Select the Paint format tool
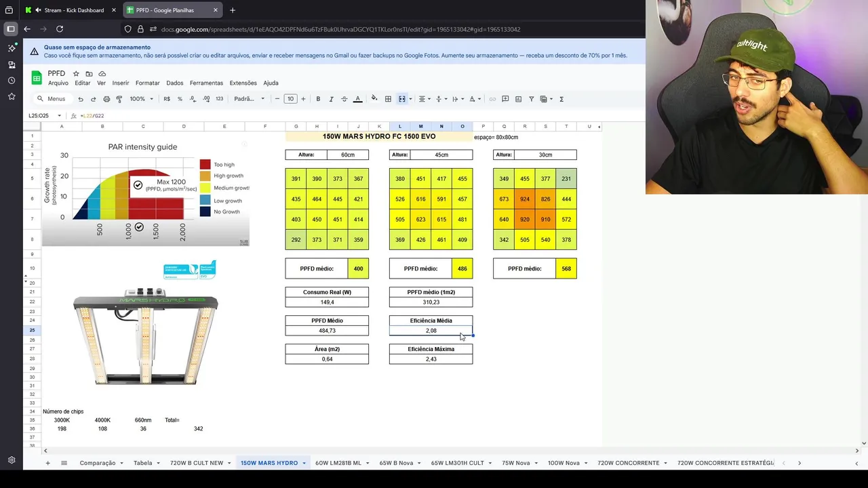This screenshot has width=868, height=488. click(119, 99)
